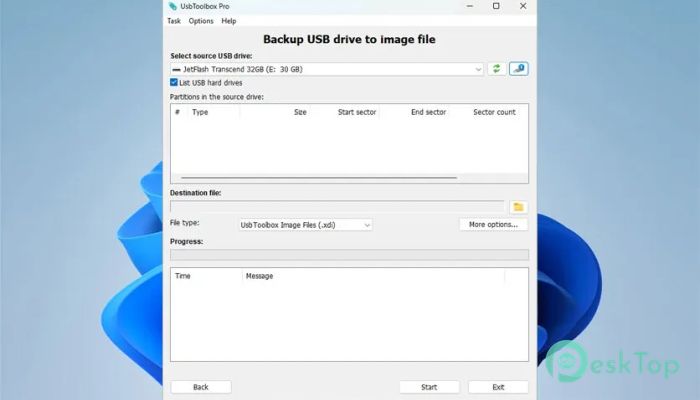
Task: Open the File type dropdown
Action: point(305,225)
